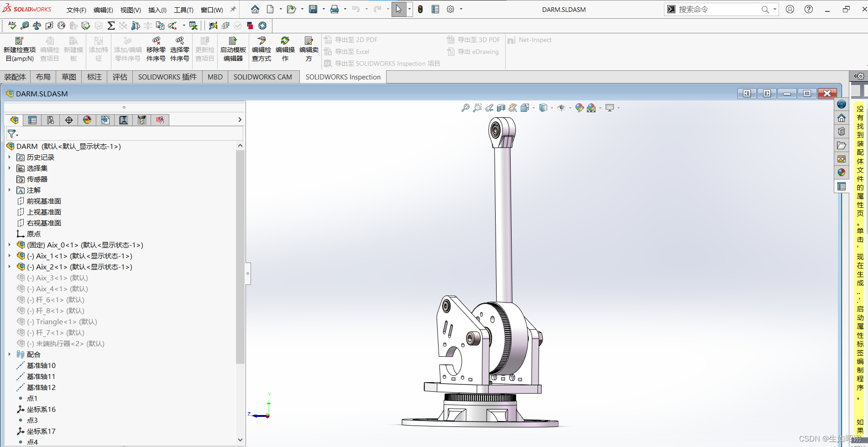Select 前视基准面 in the tree
Screen dimensions: 868x447
pos(44,201)
